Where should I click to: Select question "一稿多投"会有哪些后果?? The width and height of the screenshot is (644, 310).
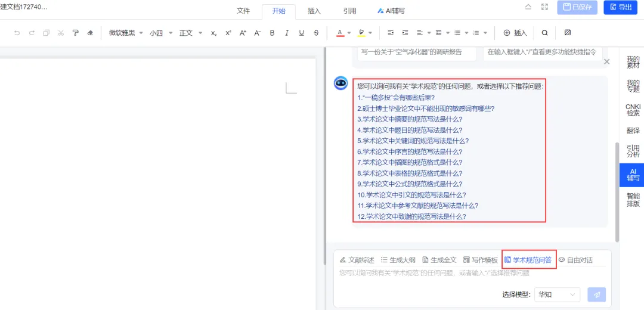396,98
